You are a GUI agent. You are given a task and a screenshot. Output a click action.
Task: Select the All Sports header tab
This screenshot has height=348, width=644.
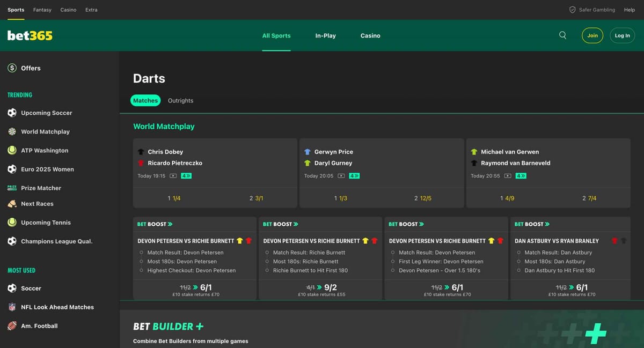click(276, 35)
